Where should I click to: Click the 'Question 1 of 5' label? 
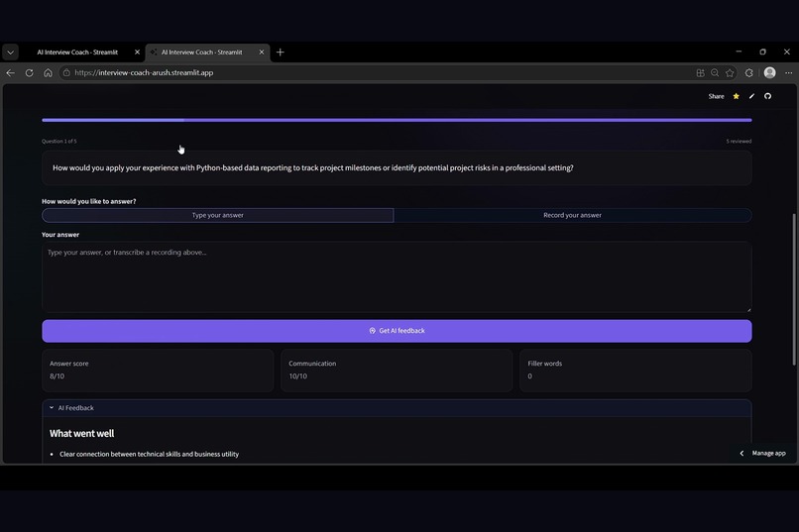coord(59,141)
